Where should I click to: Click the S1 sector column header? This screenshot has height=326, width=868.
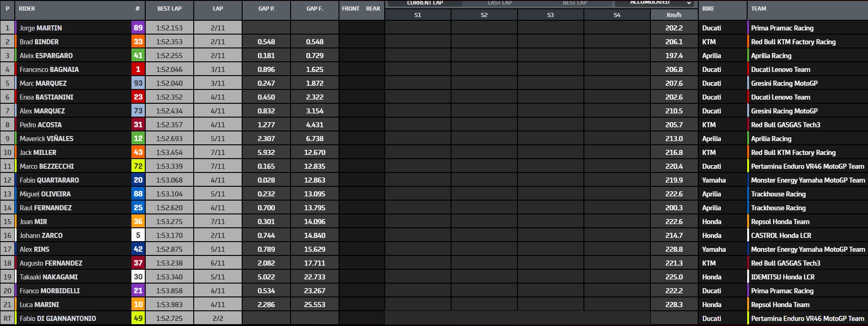coord(417,15)
